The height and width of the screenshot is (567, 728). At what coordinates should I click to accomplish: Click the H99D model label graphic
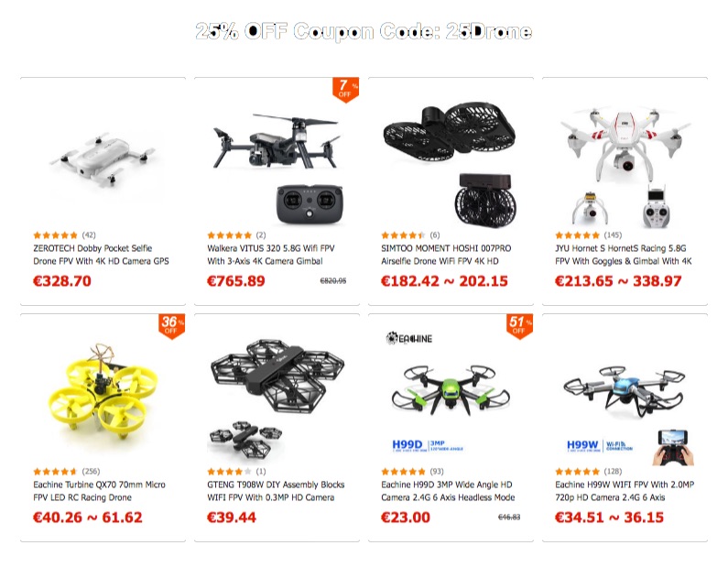click(x=428, y=446)
